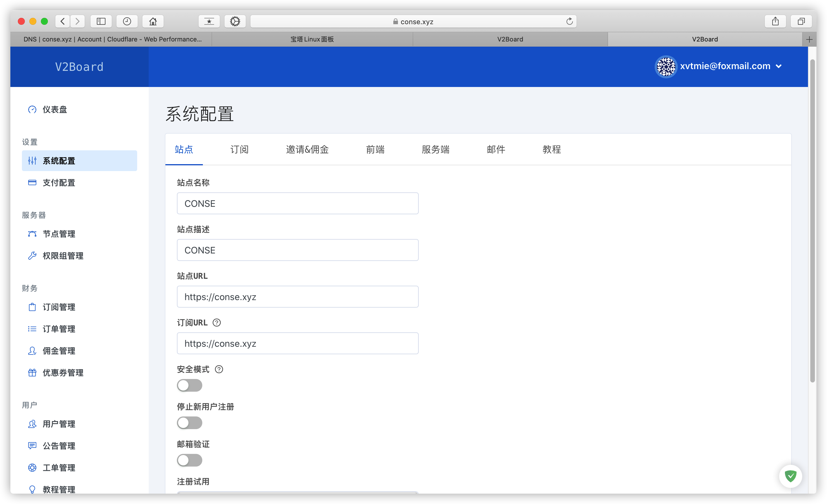Switch to the 服务端 tab
This screenshot has width=827, height=504.
[435, 149]
